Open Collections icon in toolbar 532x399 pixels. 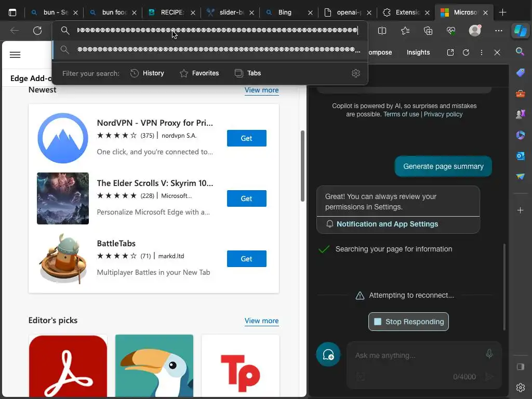pyautogui.click(x=428, y=31)
